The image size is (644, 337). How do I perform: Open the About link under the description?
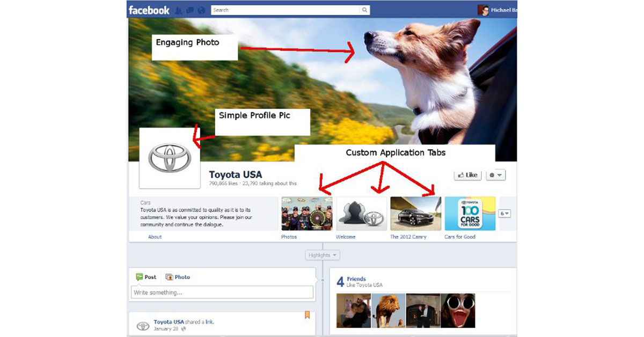pyautogui.click(x=155, y=237)
